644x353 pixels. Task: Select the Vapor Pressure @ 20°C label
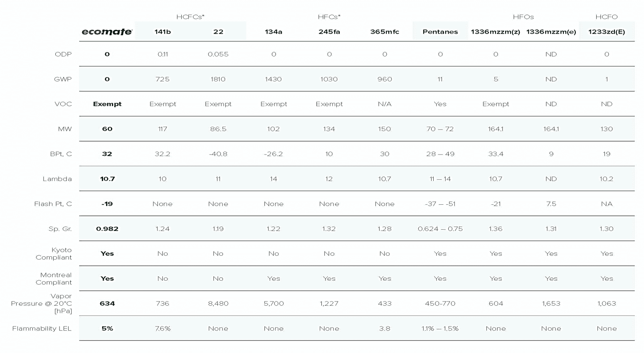pos(41,303)
